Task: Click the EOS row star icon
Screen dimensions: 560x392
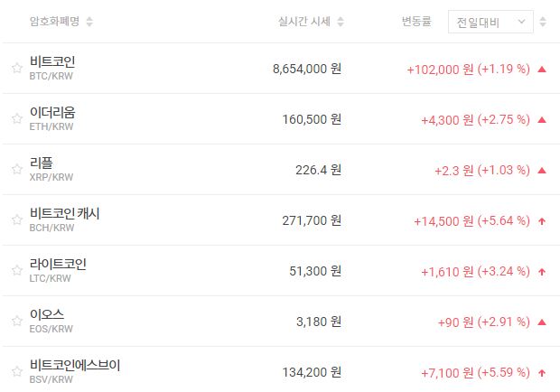Action: coord(16,321)
